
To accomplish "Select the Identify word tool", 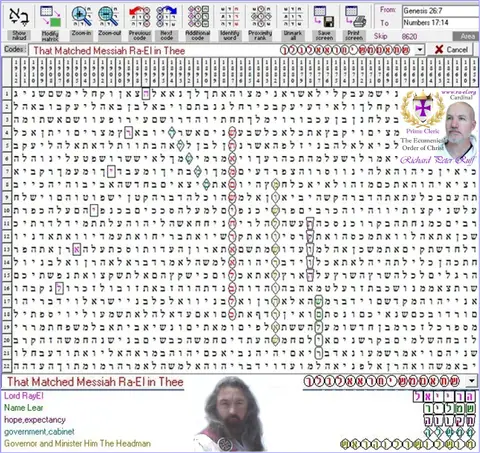I will click(229, 17).
